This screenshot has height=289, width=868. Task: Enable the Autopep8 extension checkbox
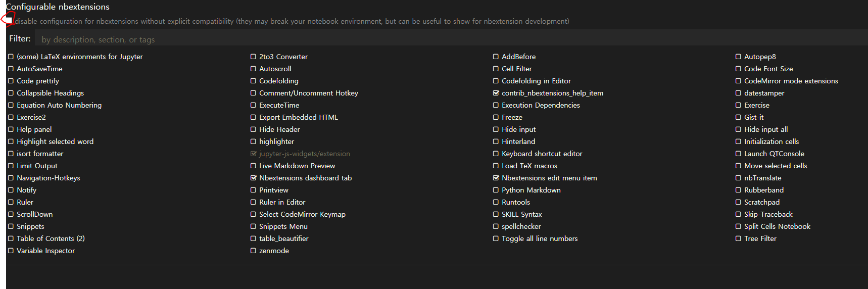738,57
